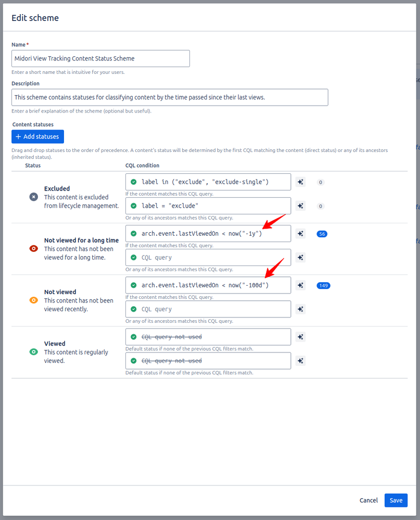Screen dimensions: 420x520
Task: Select the Excluded status name
Action: point(57,188)
